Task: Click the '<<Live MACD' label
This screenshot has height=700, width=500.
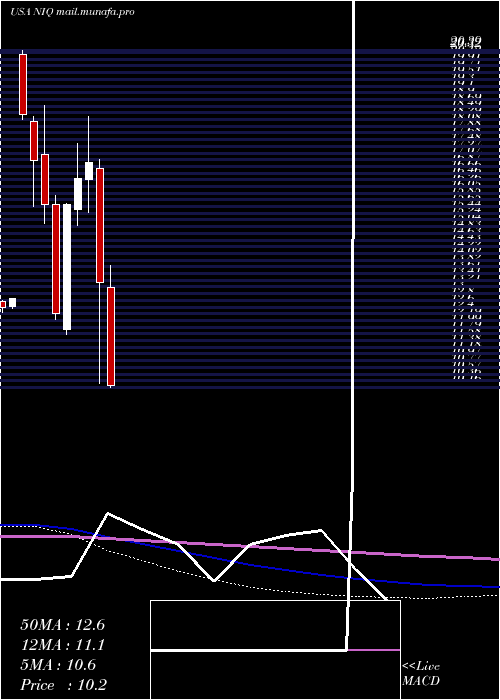Action: pyautogui.click(x=421, y=674)
